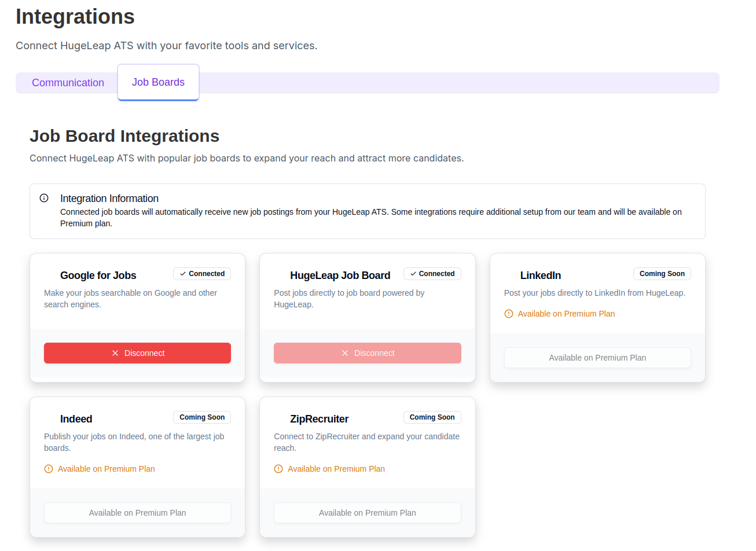The image size is (756, 551).
Task: Click the Coming Soon badge on LinkedIn card
Action: [x=662, y=273]
